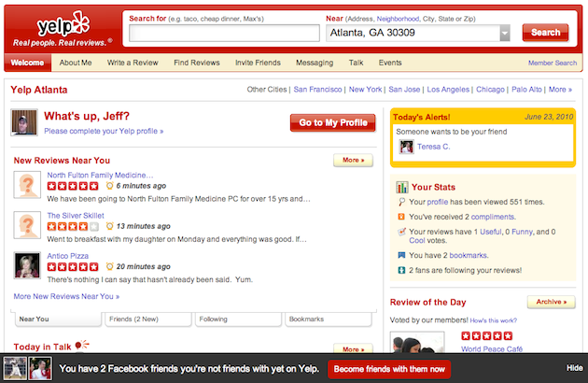
Task: Click More New Reviews Near You link
Action: (x=67, y=296)
